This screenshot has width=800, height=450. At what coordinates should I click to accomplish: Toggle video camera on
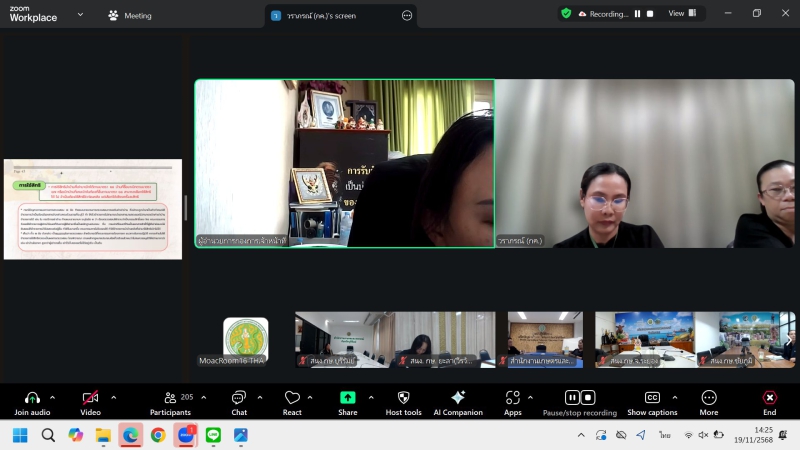click(90, 398)
